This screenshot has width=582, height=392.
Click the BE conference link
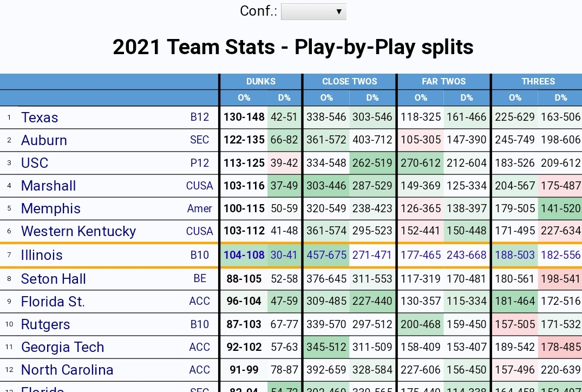pyautogui.click(x=200, y=279)
